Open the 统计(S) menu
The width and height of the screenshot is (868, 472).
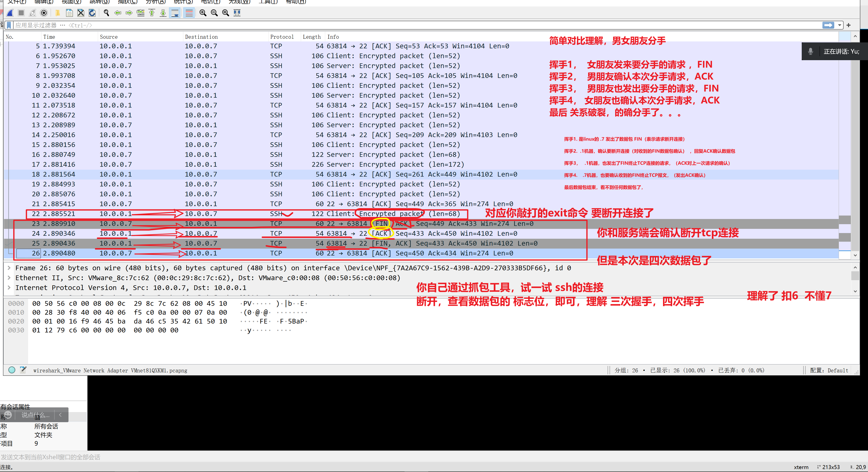(x=183, y=2)
